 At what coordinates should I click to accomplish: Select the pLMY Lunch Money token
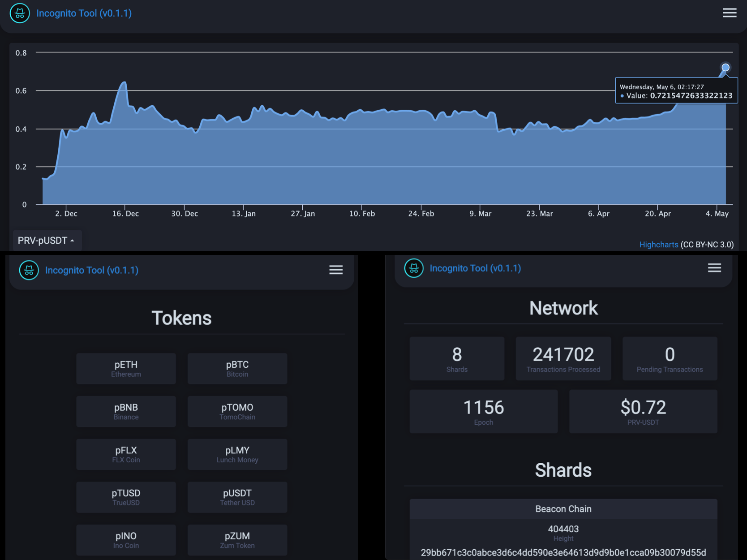tap(237, 454)
